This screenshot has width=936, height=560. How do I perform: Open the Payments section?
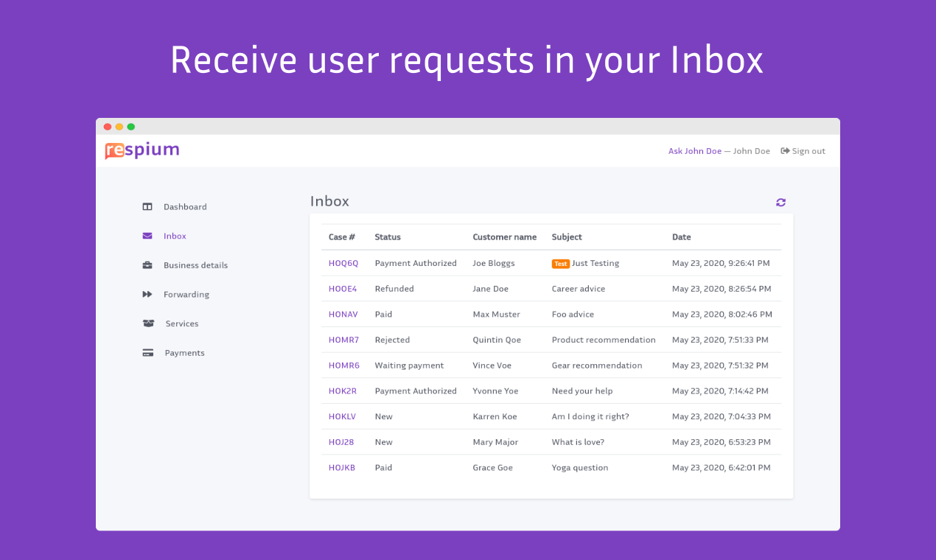coord(184,353)
